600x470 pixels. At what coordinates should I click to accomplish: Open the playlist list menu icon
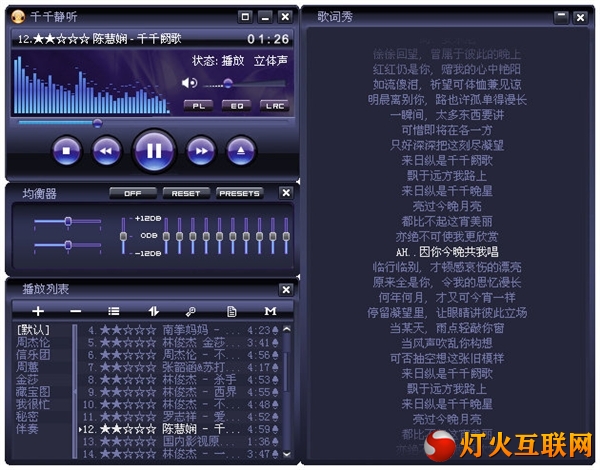[x=114, y=311]
